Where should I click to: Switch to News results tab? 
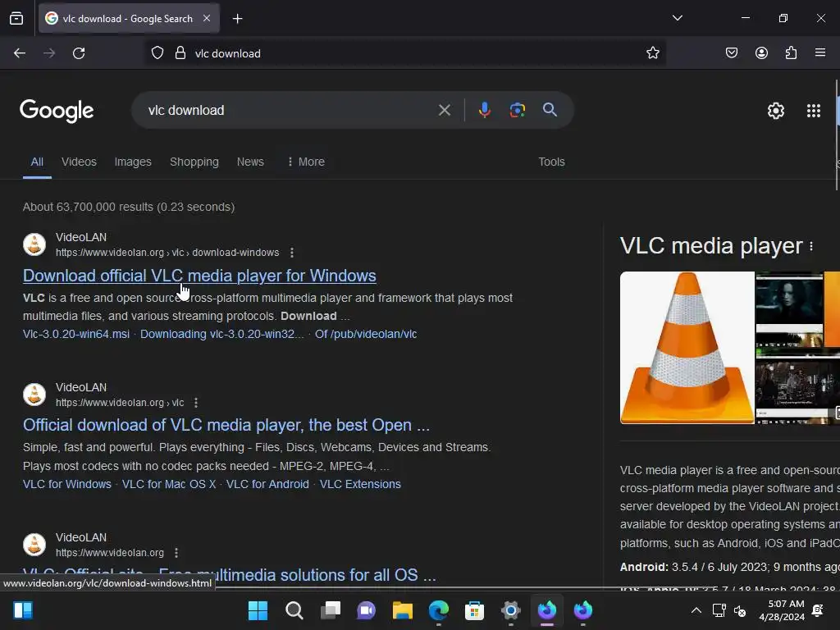(250, 162)
